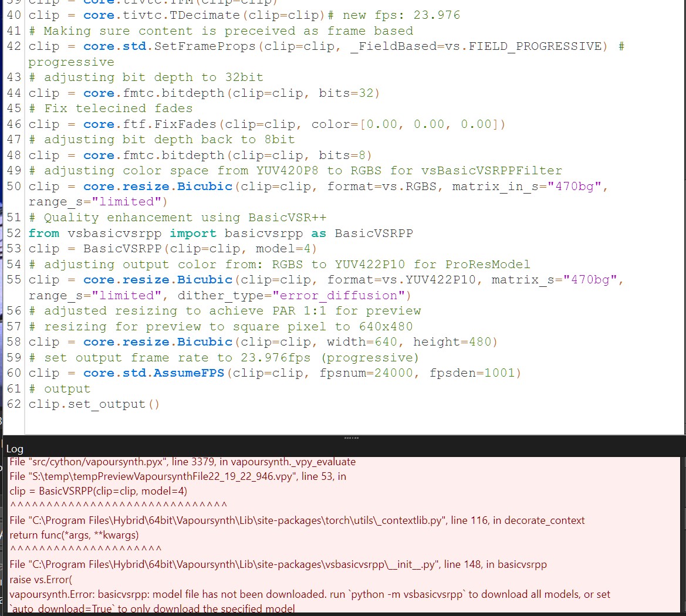Click the AssumeFPS code on line 60
686x616 pixels.
[275, 373]
